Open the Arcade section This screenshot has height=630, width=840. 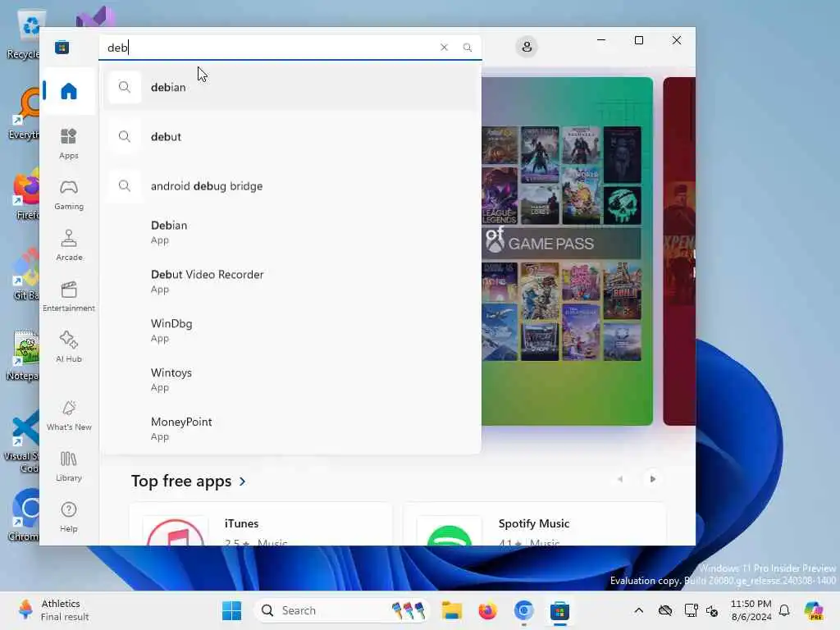(x=69, y=245)
